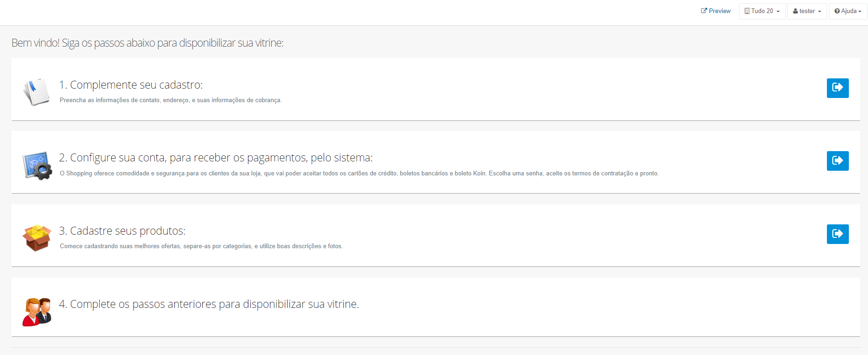Click the notepad icon beside Complemente seu cadastro

pos(36,91)
